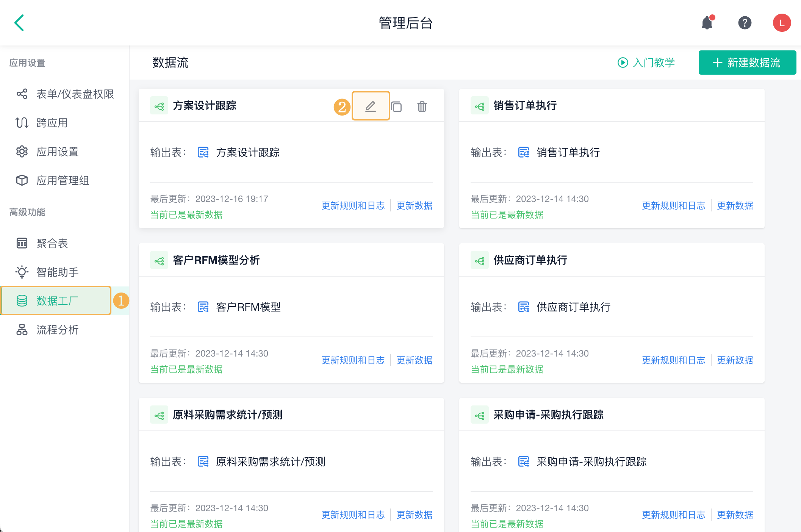Click 更新数据 for 方案设计跟踪
The width and height of the screenshot is (801, 532).
[415, 206]
